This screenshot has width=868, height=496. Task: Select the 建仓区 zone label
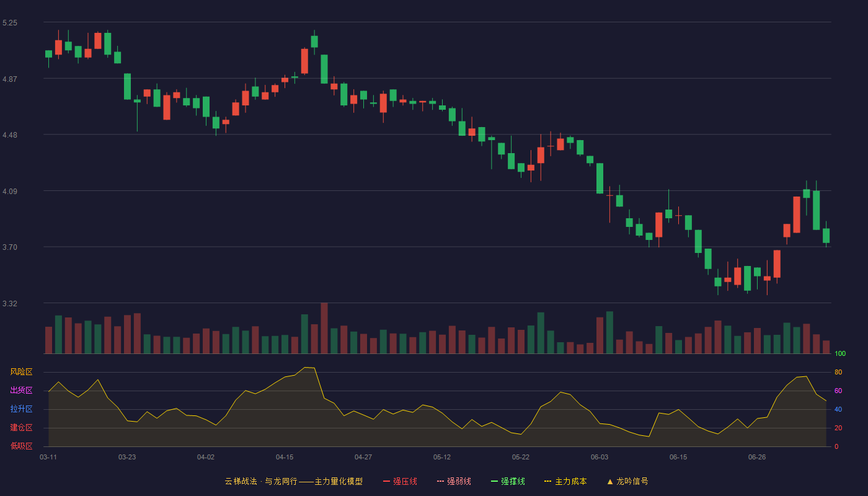coord(21,428)
